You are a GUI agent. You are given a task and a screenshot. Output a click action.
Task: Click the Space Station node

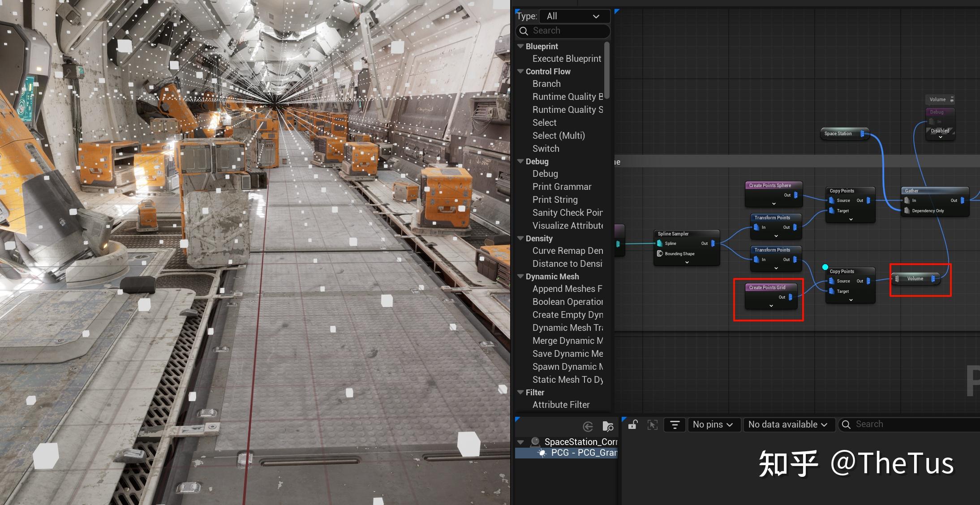point(838,133)
